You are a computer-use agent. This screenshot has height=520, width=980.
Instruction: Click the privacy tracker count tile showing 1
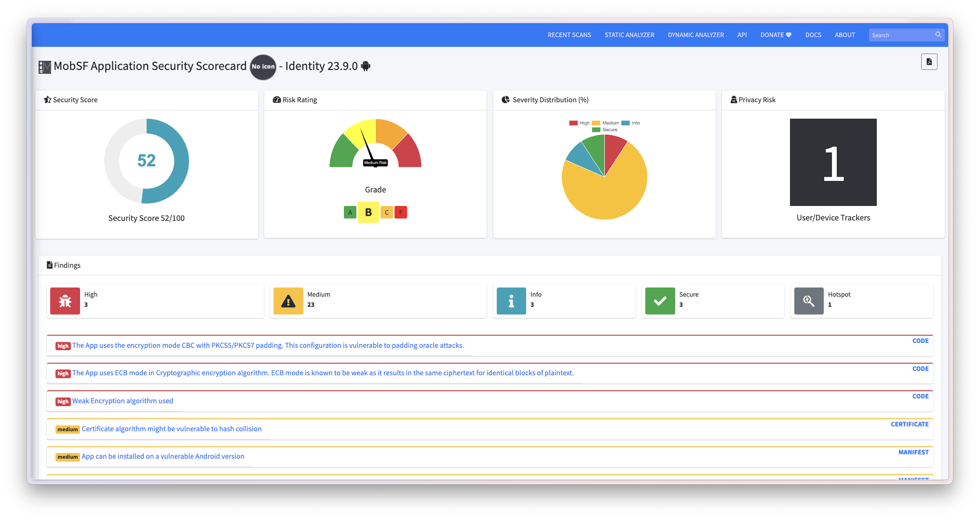click(x=833, y=162)
